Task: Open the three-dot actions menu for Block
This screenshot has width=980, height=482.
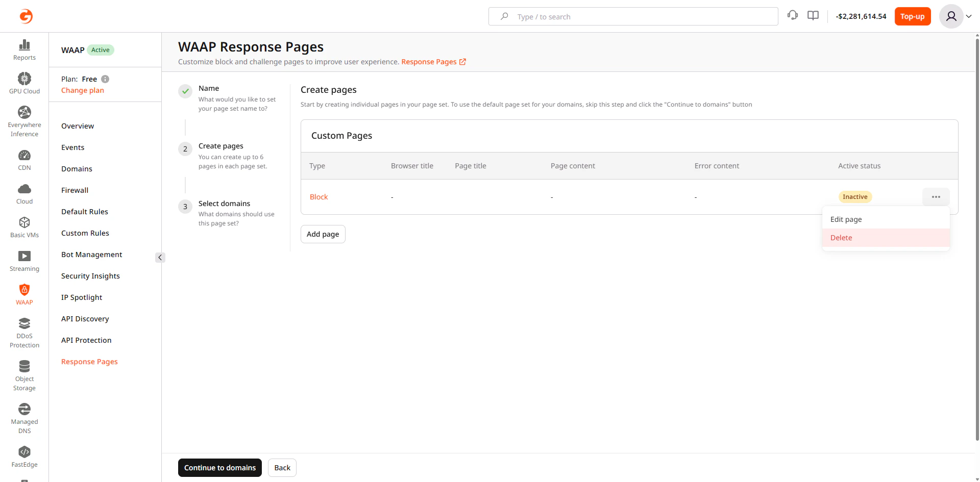Action: [x=936, y=197]
